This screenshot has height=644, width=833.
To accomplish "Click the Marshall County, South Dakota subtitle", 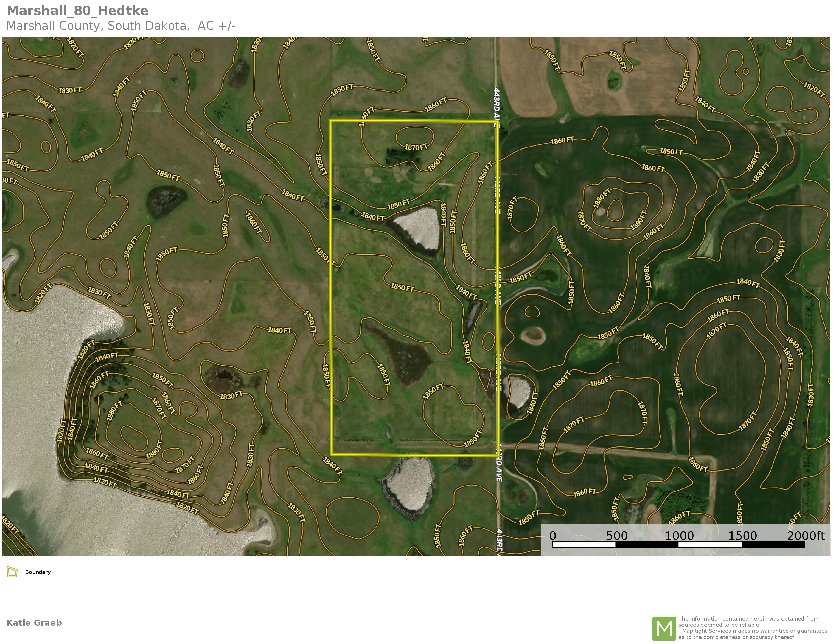I will [x=120, y=26].
